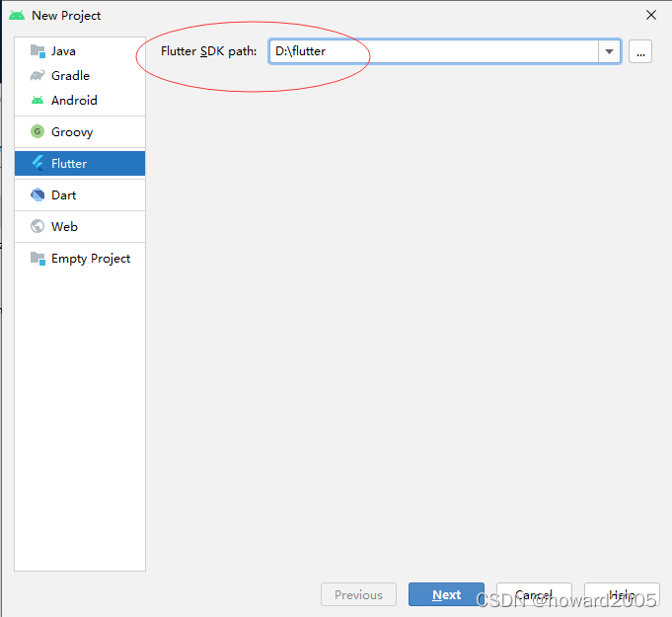Select the 'Flutter' label in list
Image resolution: width=672 pixels, height=617 pixels.
click(69, 163)
